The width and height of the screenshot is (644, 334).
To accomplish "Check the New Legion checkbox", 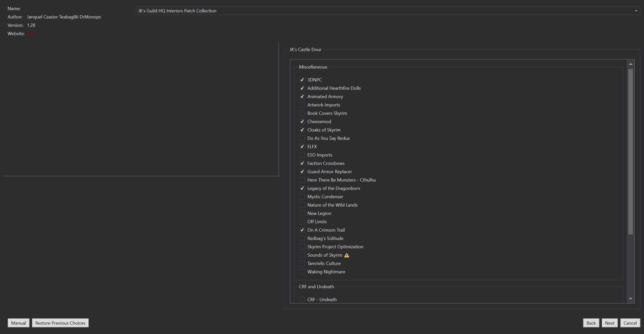I will pos(302,213).
